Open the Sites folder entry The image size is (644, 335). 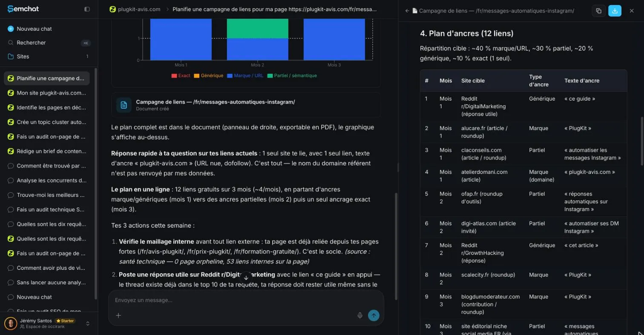(x=49, y=56)
